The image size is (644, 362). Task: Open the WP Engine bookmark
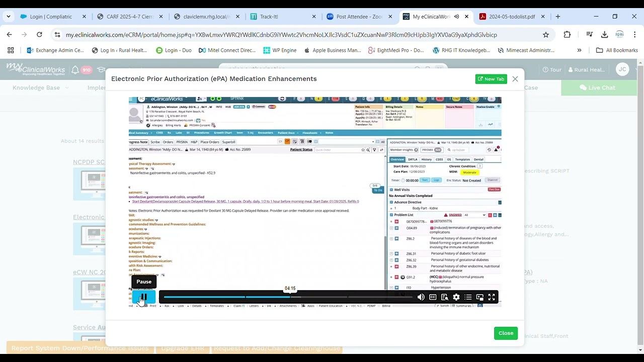coord(280,50)
